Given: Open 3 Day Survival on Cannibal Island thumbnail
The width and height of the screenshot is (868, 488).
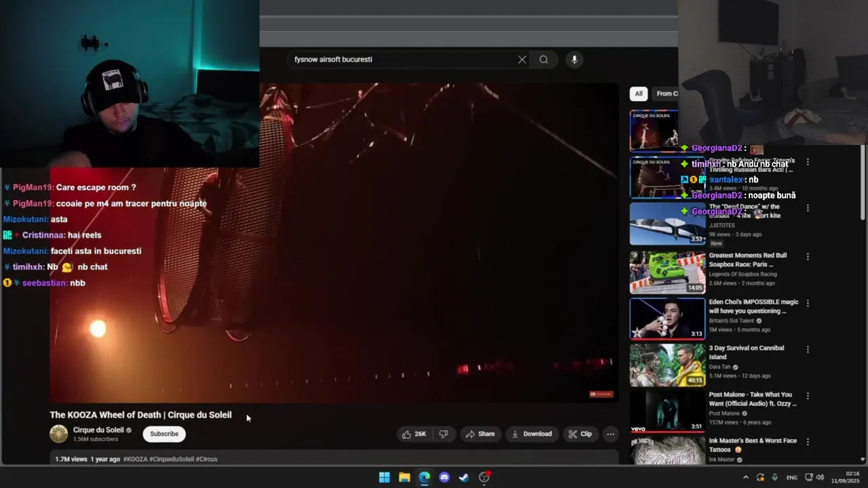Looking at the screenshot, I should pyautogui.click(x=667, y=365).
